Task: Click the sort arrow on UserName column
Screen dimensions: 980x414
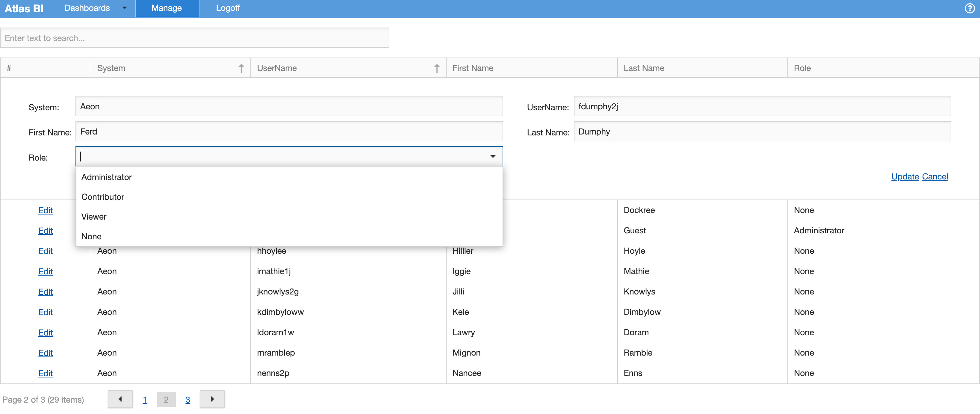Action: pos(437,69)
